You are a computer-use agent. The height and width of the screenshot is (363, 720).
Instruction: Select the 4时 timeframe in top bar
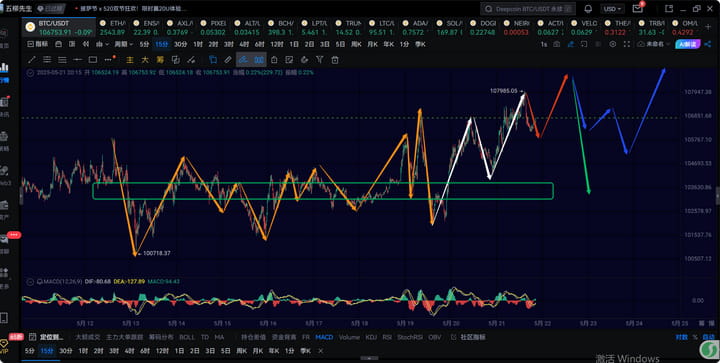pos(244,45)
